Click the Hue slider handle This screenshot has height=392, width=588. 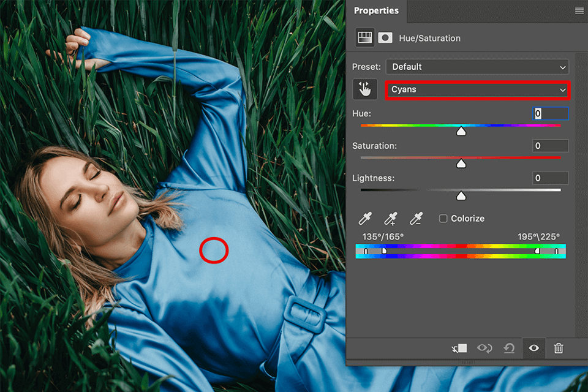(x=461, y=131)
